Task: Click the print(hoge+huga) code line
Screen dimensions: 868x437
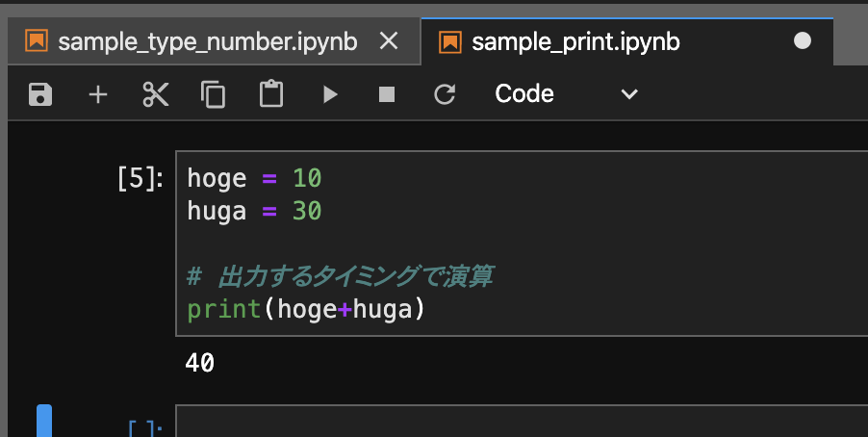Action: (306, 310)
